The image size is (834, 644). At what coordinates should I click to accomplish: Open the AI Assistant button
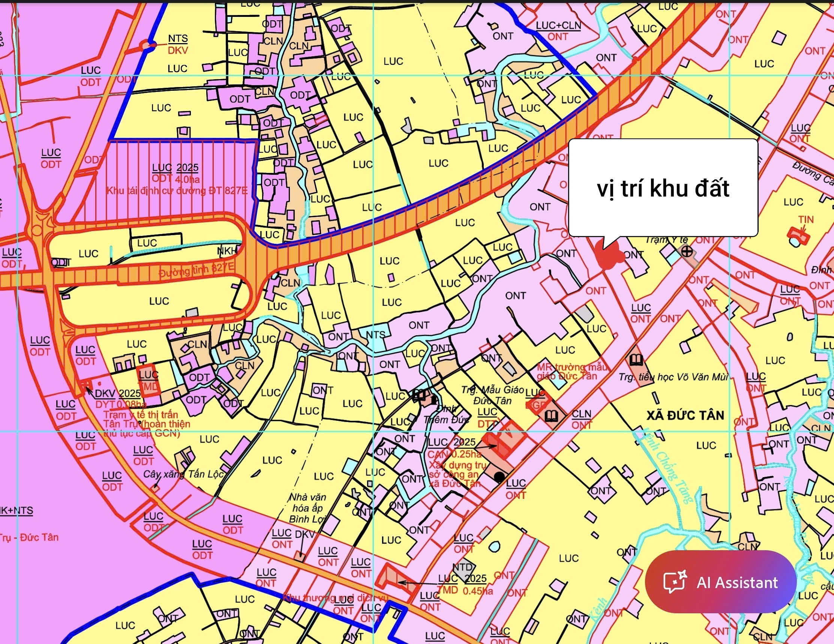[721, 582]
